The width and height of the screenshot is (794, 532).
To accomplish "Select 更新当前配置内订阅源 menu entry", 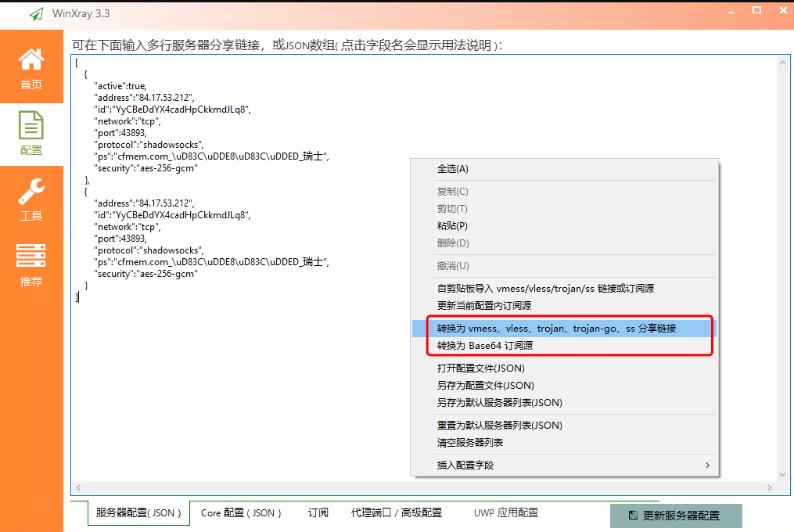I will click(x=564, y=306).
